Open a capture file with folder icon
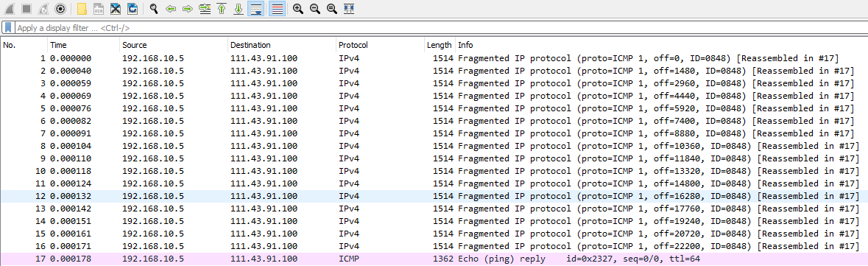The width and height of the screenshot is (868, 266). [x=82, y=9]
